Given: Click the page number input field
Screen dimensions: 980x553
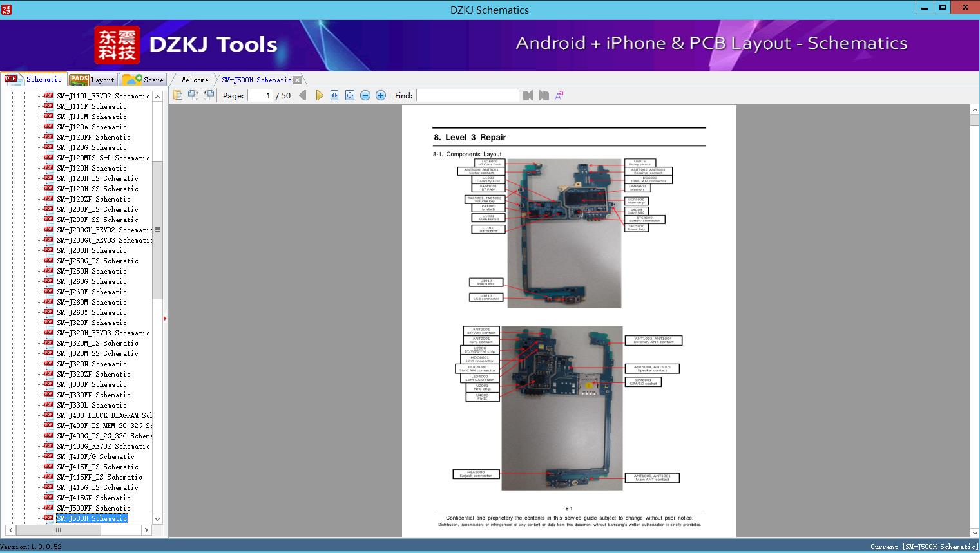Looking at the screenshot, I should coord(260,95).
